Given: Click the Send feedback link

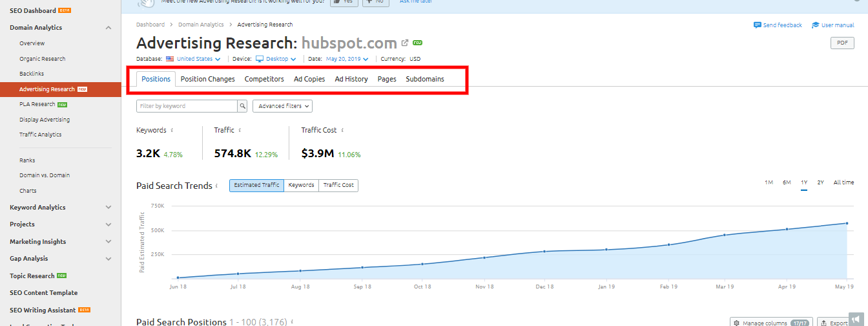Looking at the screenshot, I should tap(782, 25).
